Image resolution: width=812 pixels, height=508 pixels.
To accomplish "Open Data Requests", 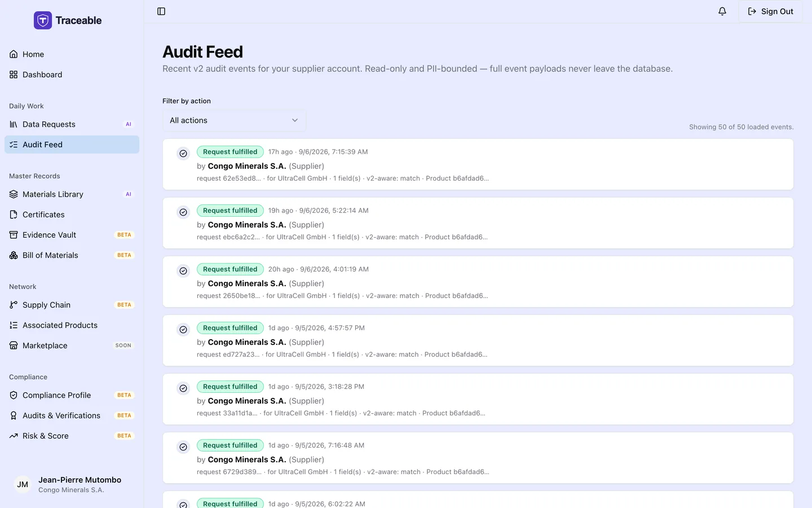I will coord(72,124).
